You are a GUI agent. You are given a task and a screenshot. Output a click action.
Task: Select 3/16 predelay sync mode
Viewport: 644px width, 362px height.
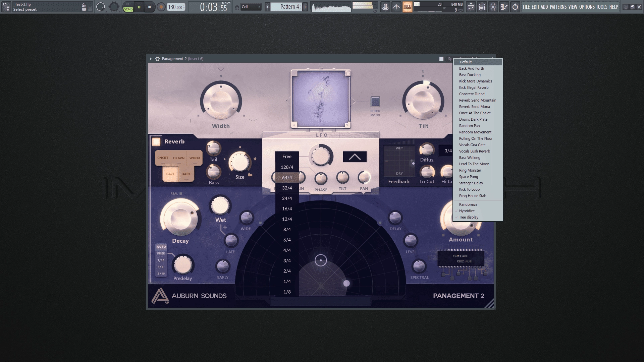pos(161,274)
